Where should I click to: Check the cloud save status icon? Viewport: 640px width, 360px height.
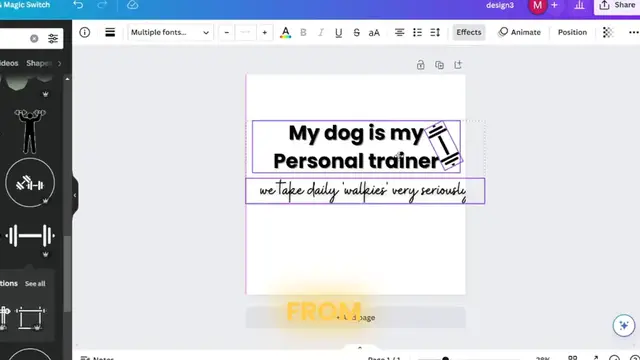(x=132, y=5)
